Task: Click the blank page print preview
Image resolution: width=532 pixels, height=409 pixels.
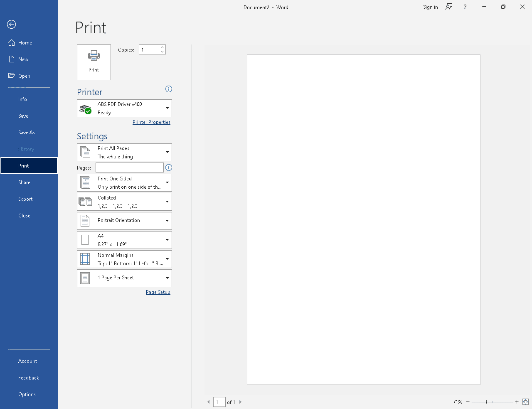Action: coord(364,219)
